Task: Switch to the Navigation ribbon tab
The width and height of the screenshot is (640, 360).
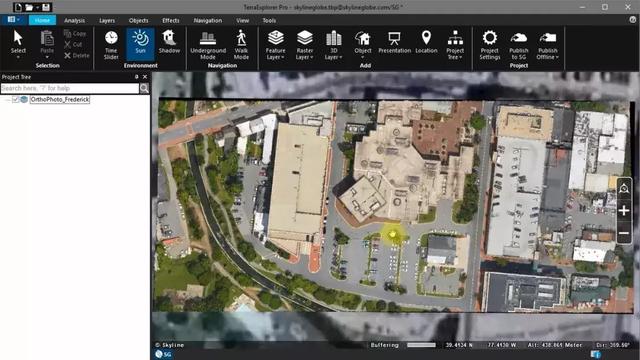Action: [208, 20]
